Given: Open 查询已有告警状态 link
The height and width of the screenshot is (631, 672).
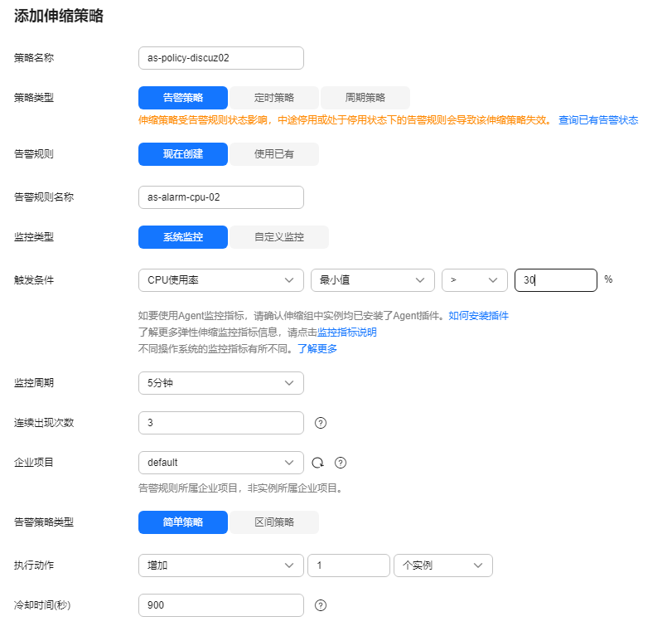Looking at the screenshot, I should 598,120.
